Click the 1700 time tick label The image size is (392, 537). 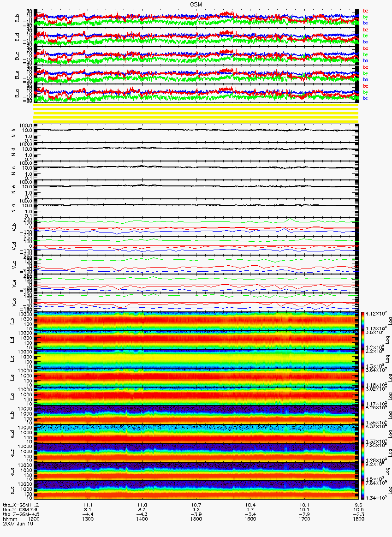point(304,519)
